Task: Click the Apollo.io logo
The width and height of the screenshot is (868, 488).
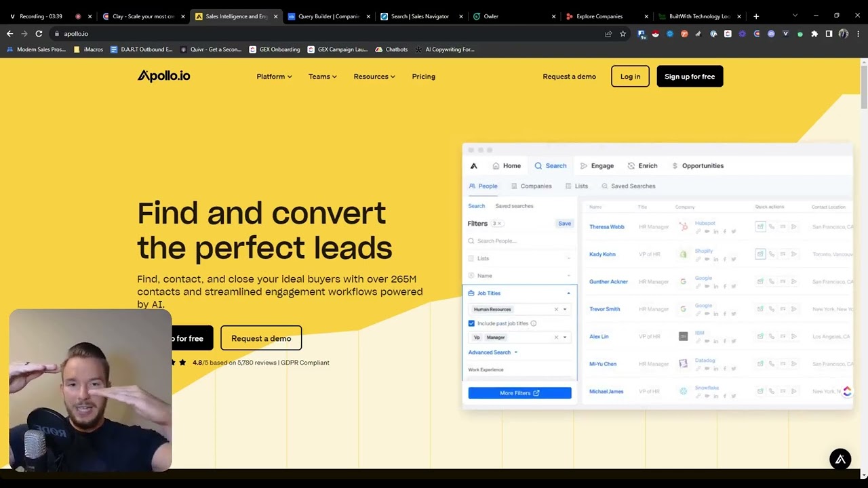Action: (163, 76)
